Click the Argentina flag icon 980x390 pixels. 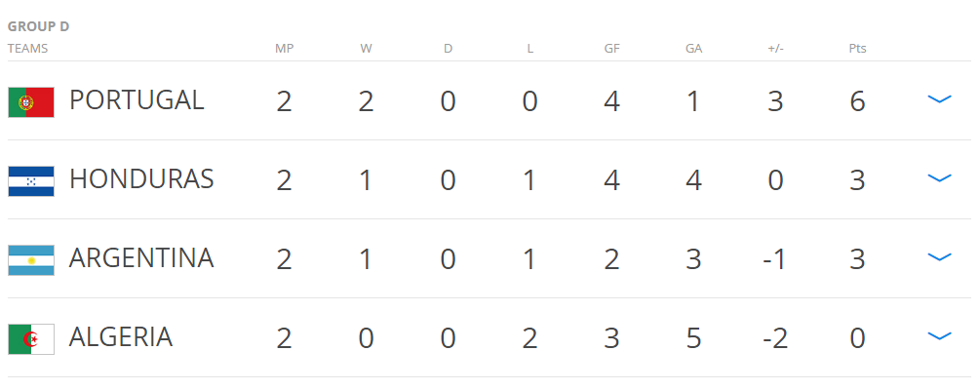pyautogui.click(x=31, y=260)
